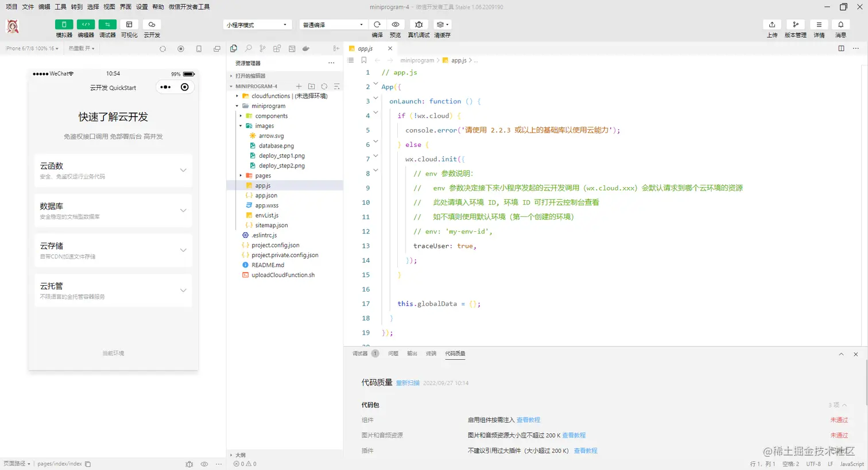Expand the 大纲 outline section
Screen dimensions: 868x470
pyautogui.click(x=285, y=455)
